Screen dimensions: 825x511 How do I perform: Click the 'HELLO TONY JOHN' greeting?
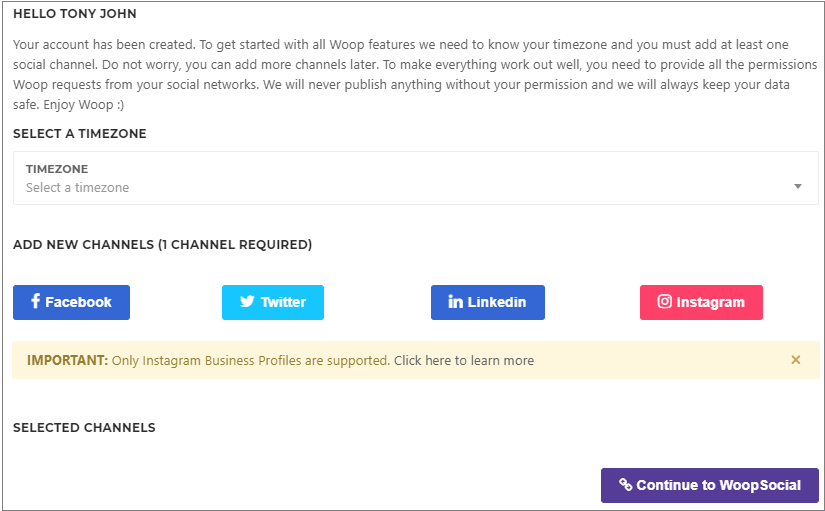pos(75,14)
